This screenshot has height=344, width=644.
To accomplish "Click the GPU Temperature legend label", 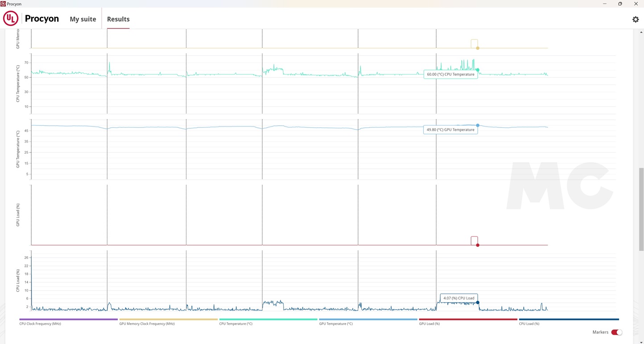I will 335,324.
